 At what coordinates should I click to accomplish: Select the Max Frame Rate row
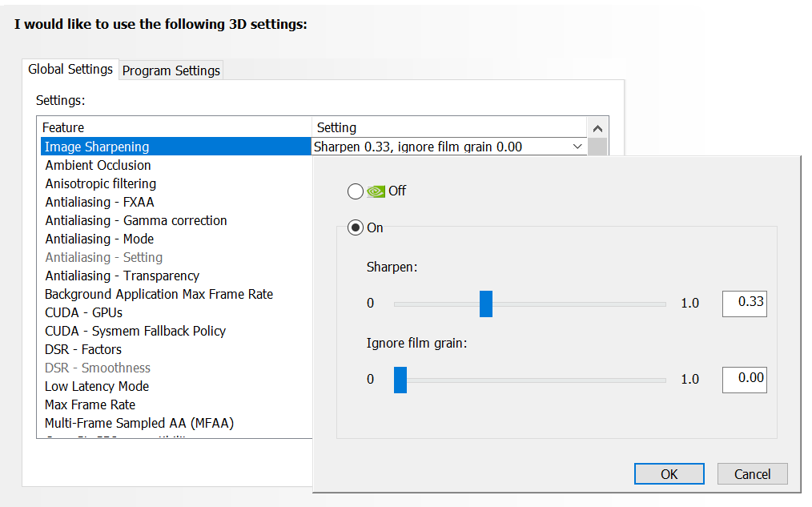[176, 404]
